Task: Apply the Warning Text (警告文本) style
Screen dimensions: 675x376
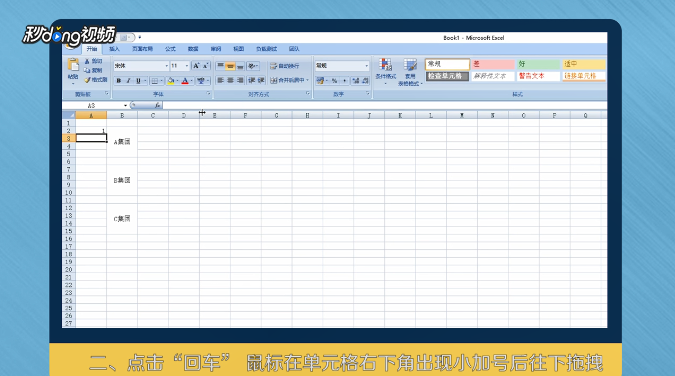Action: coord(538,76)
